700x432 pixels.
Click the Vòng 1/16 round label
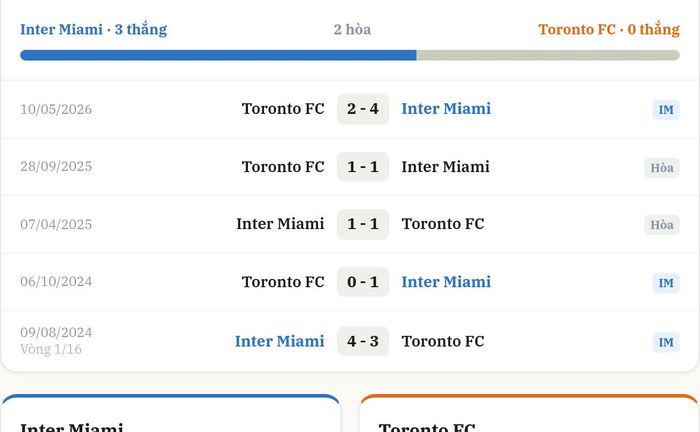point(51,349)
